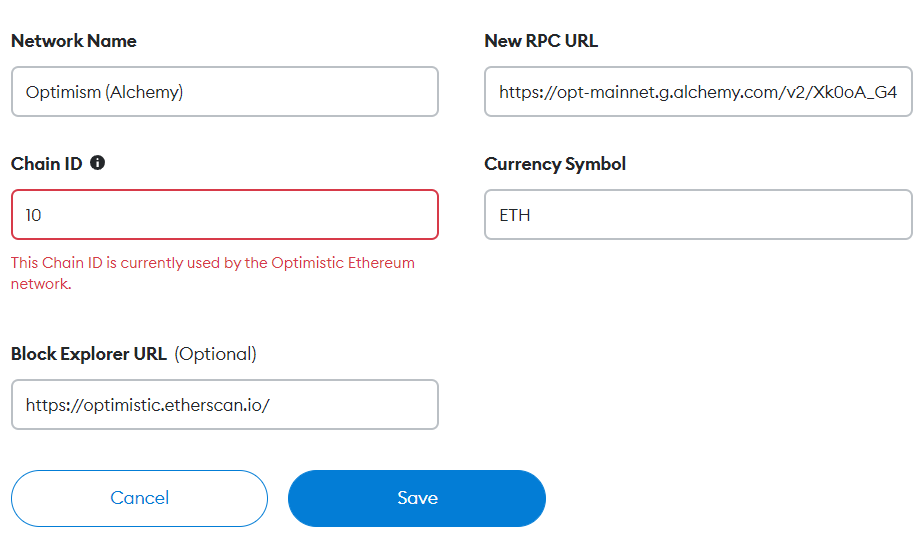This screenshot has height=534, width=924.
Task: Click the Chain ID info icon
Action: point(97,163)
